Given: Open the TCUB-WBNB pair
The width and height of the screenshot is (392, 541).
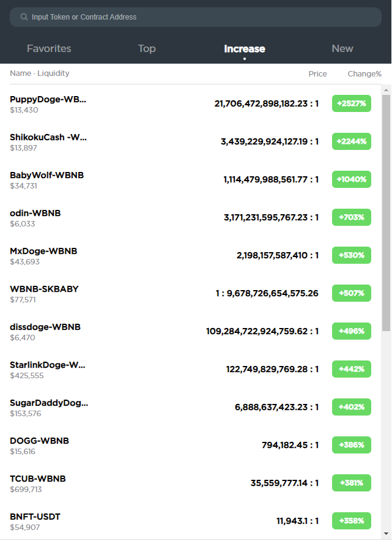Looking at the screenshot, I should [x=191, y=483].
